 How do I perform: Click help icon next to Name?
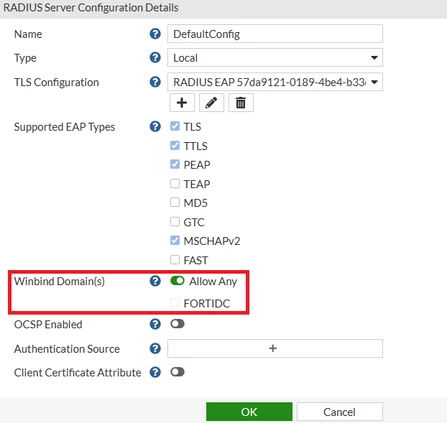[x=155, y=34]
